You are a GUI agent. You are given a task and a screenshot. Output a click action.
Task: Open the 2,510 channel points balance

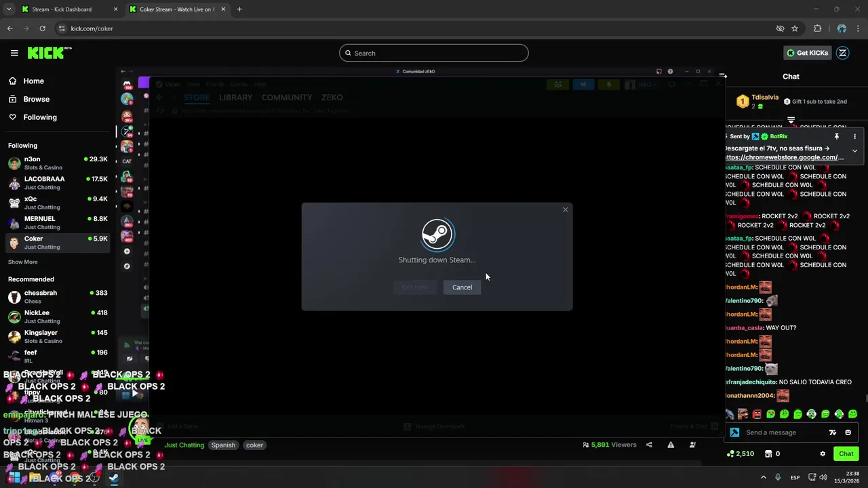(x=740, y=453)
